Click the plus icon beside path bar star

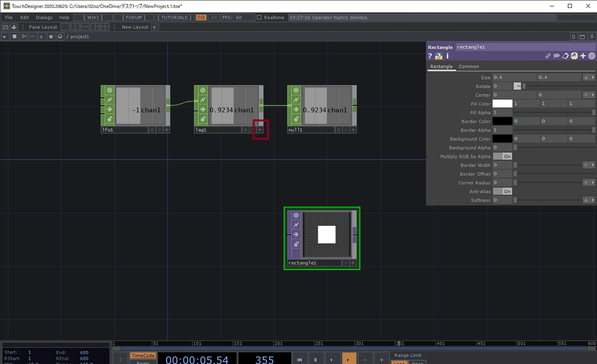pos(42,37)
